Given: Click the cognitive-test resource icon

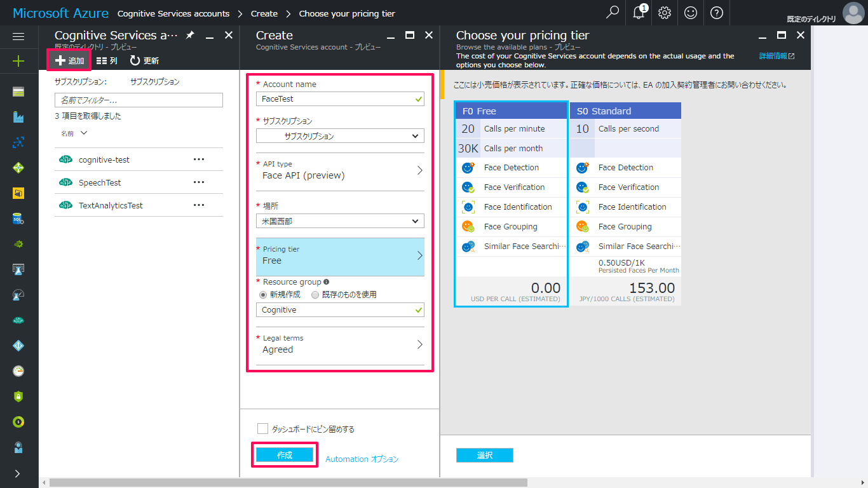Looking at the screenshot, I should click(x=65, y=159).
